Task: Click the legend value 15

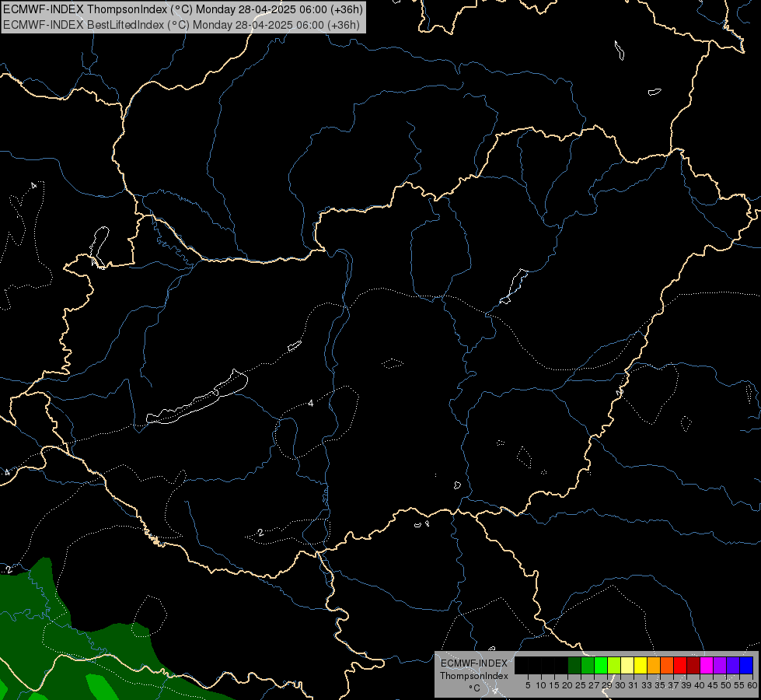Action: click(554, 685)
